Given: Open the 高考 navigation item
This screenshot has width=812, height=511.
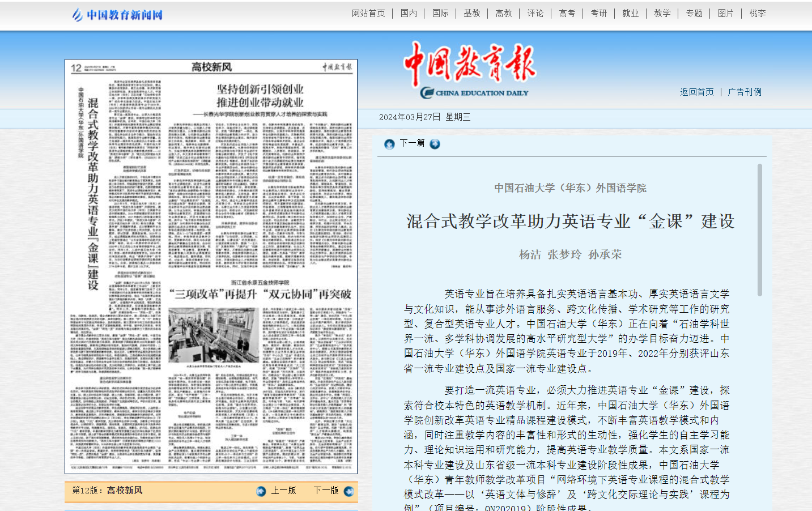Looking at the screenshot, I should point(567,13).
